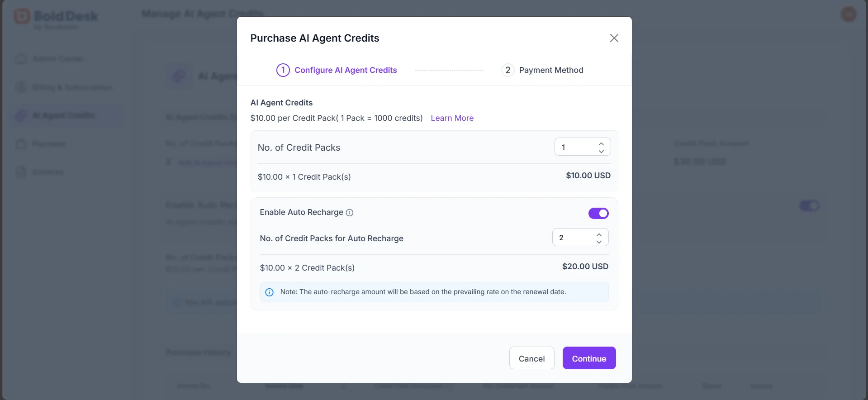Close the Purchase AI Agent Credits dialog

[614, 38]
